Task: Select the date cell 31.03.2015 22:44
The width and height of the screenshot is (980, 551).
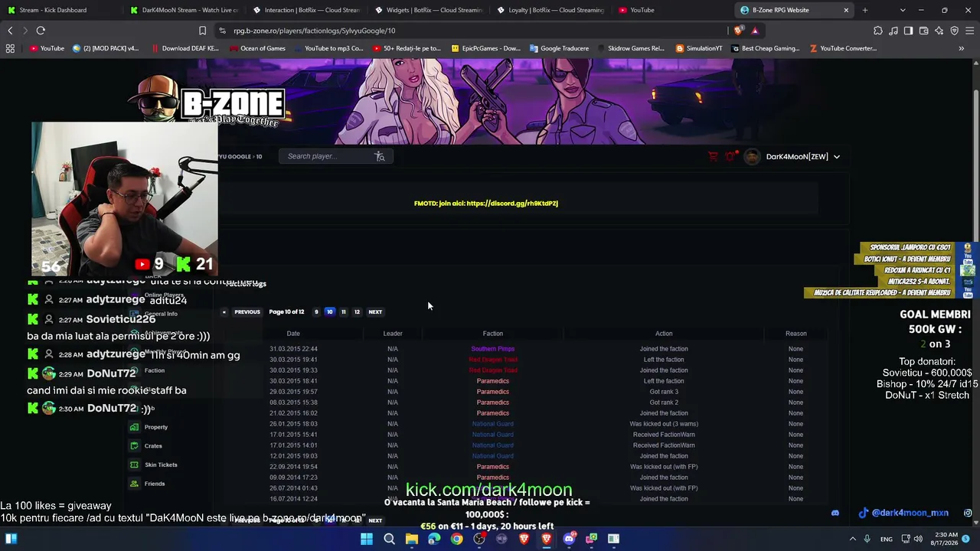Action: point(293,349)
